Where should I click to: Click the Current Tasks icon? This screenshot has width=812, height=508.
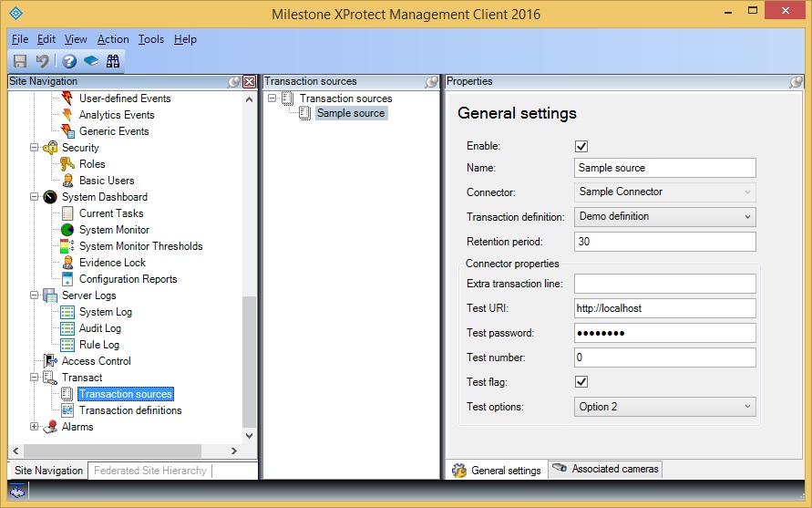67,213
